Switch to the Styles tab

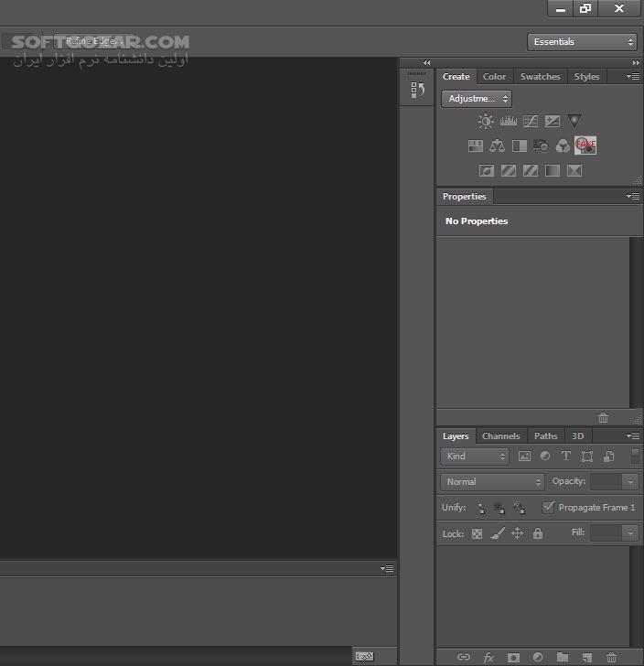(x=586, y=77)
